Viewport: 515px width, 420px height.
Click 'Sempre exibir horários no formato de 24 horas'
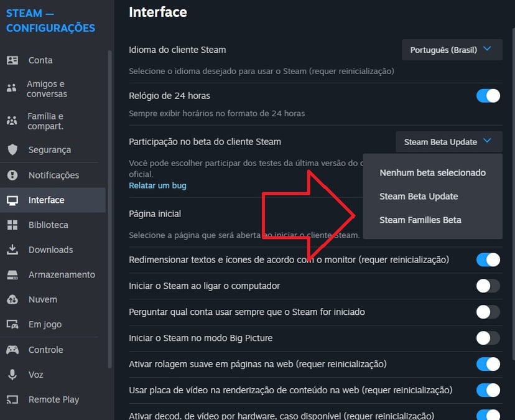pyautogui.click(x=217, y=113)
